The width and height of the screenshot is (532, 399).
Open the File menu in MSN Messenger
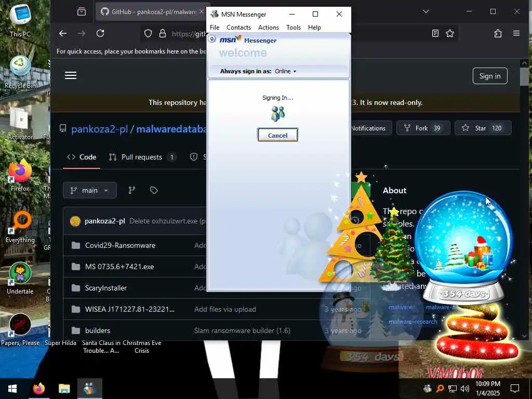pyautogui.click(x=215, y=28)
